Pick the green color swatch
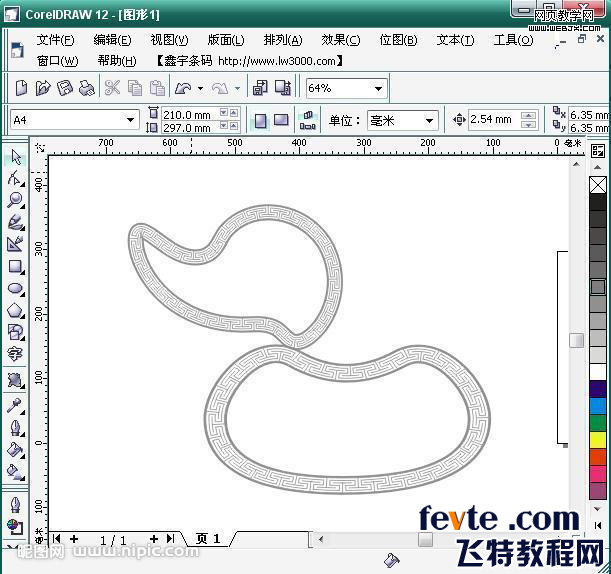 (597, 423)
